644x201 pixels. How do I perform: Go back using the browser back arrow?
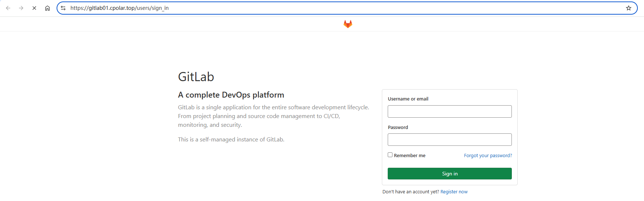tap(8, 8)
